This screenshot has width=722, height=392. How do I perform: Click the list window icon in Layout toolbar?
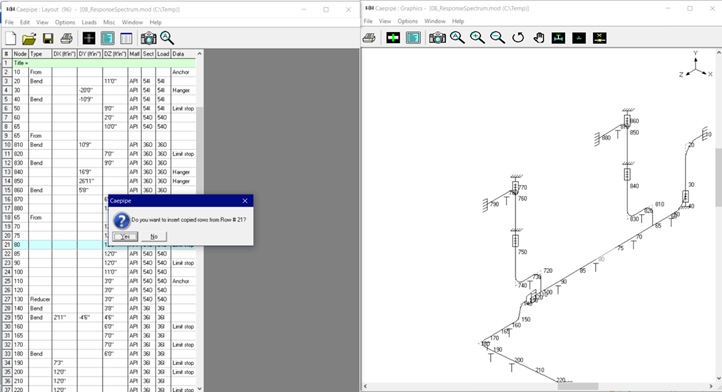126,38
